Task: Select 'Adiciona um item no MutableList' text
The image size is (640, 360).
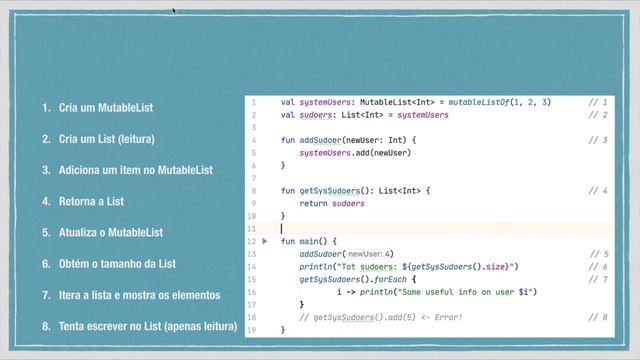Action: (x=136, y=170)
